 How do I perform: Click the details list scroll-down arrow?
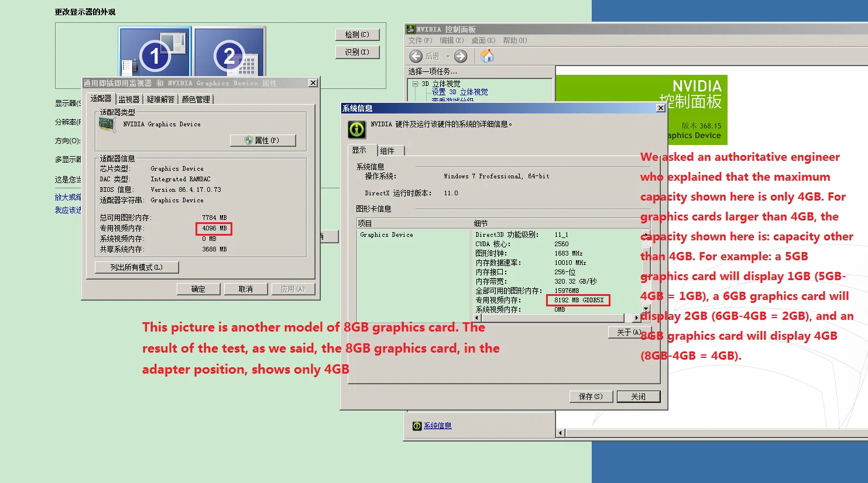(646, 309)
